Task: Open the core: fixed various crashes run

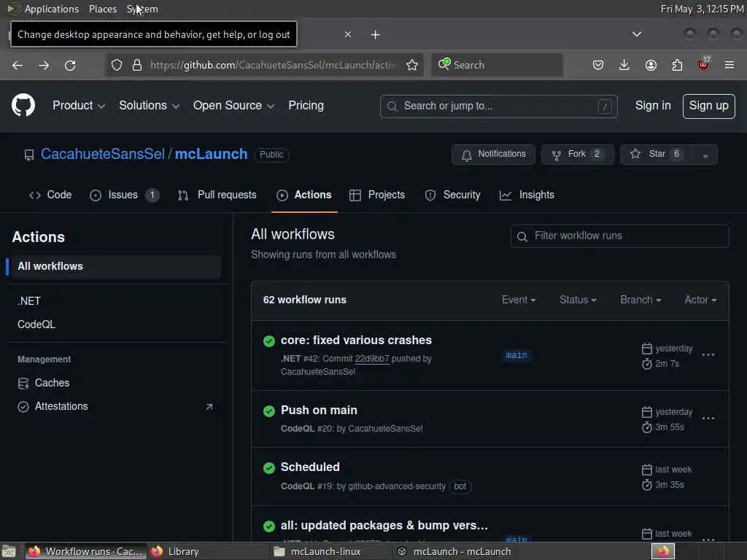Action: pyautogui.click(x=356, y=341)
